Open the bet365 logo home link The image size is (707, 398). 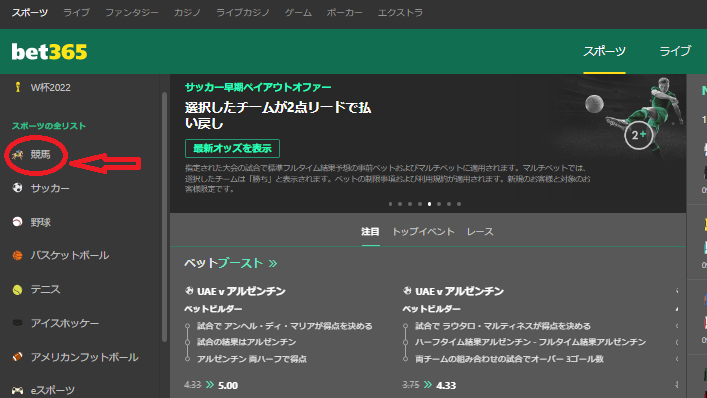(49, 52)
